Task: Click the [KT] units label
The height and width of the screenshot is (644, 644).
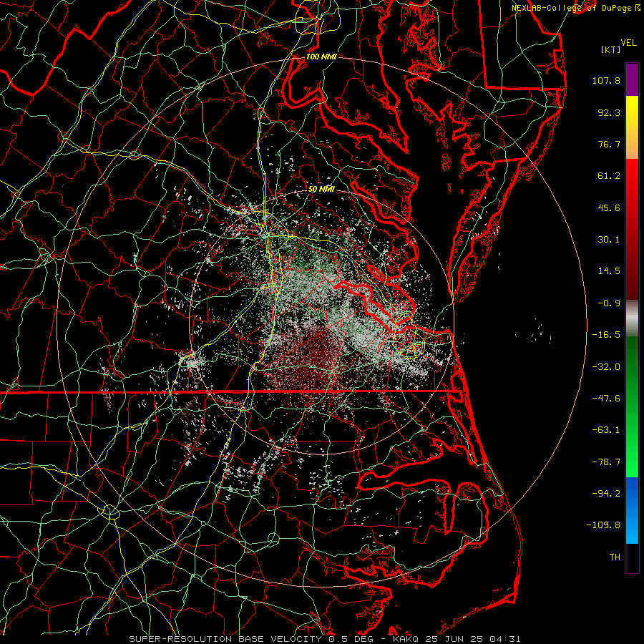Action: [610, 49]
